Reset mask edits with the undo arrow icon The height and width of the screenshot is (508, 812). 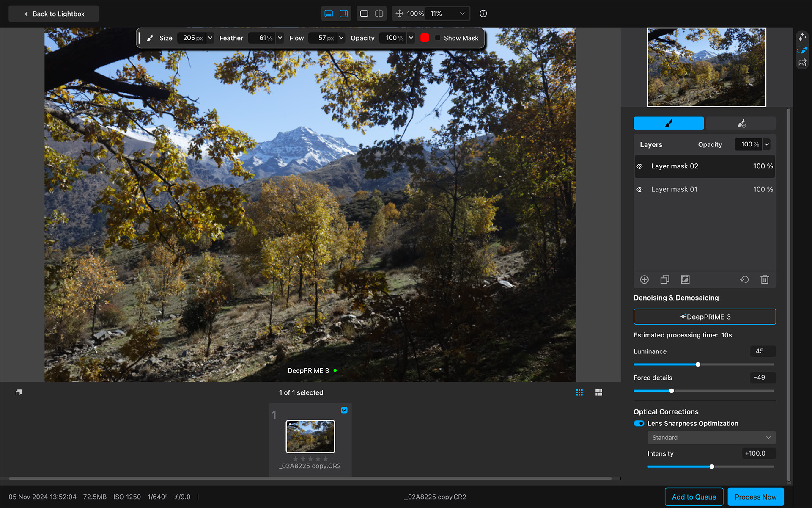click(744, 279)
